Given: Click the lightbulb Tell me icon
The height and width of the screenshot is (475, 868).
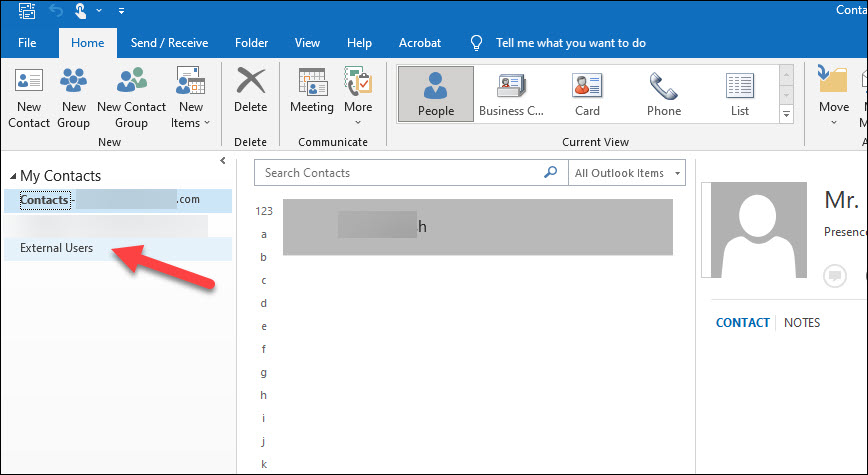Looking at the screenshot, I should 476,43.
